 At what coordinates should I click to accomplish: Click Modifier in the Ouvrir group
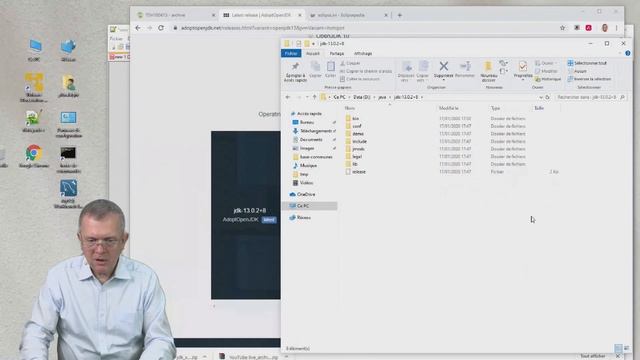(546, 71)
